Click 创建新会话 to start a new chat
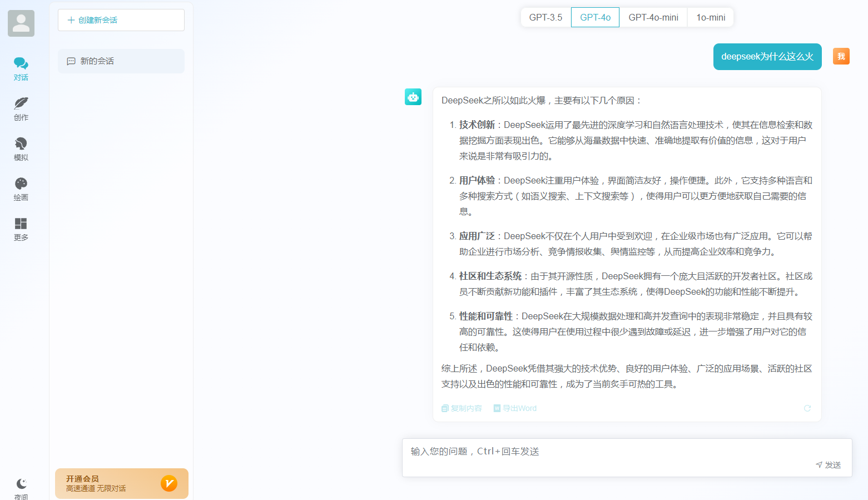 coord(121,20)
